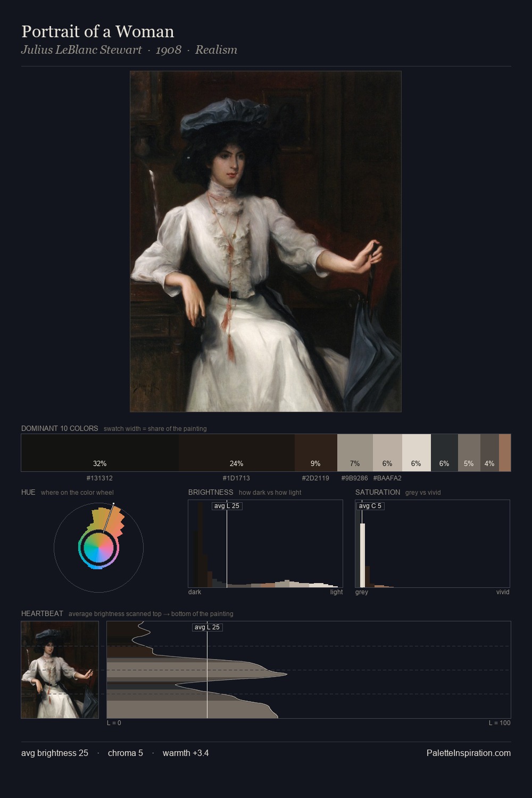Click the color wheel in the hue chart
This screenshot has height=798, width=532.
point(98,547)
